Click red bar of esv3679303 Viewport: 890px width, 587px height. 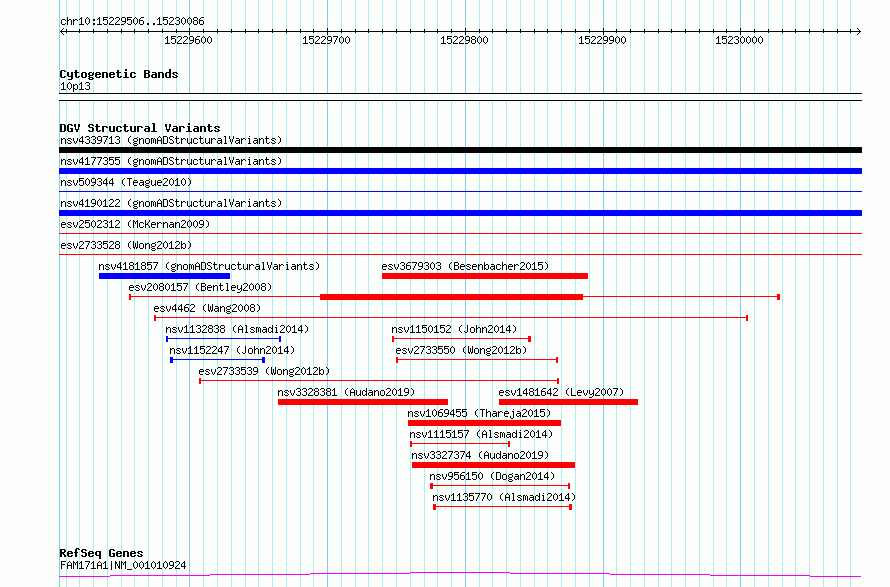click(x=485, y=276)
